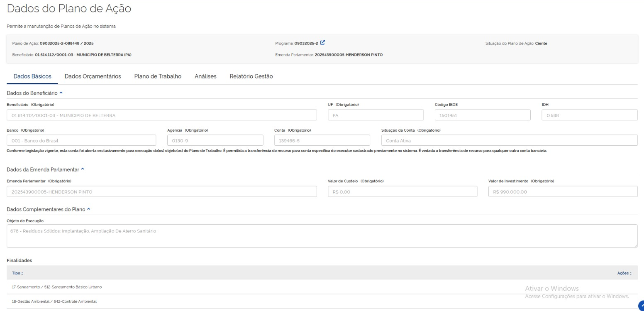The width and height of the screenshot is (644, 311).
Task: Collapse the Dados Complementares do Plano section
Action: click(88, 209)
